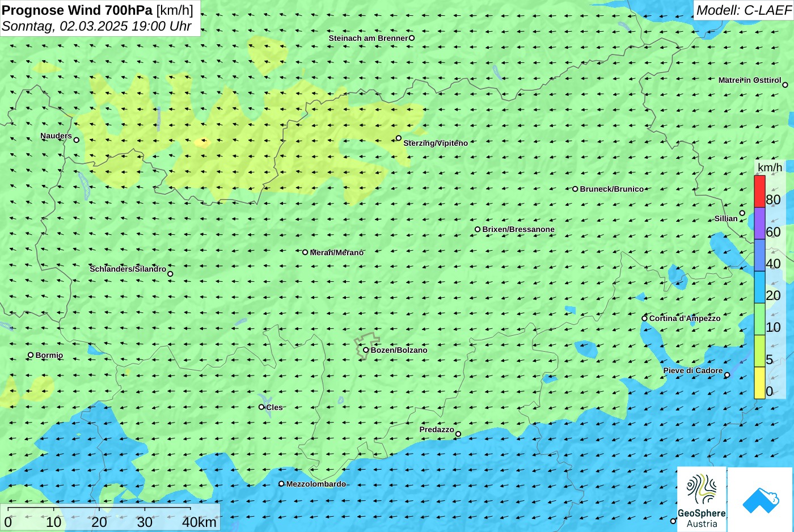The width and height of the screenshot is (794, 532).
Task: Click the Sillian location marker
Action: (742, 213)
